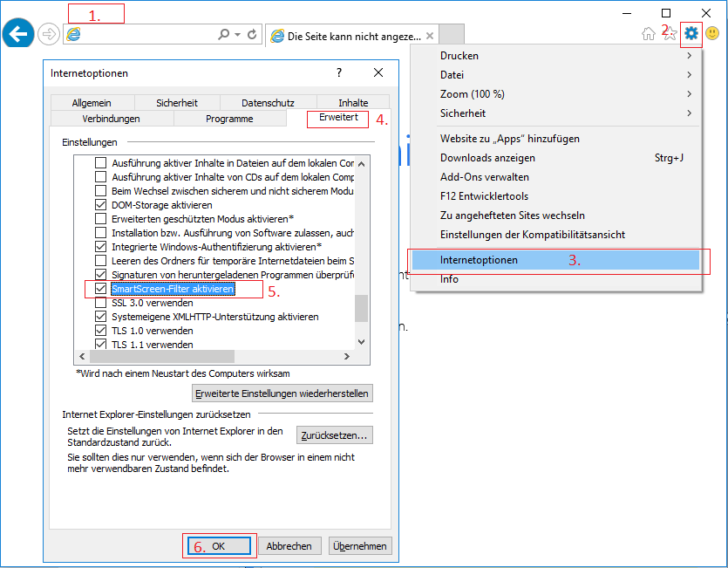Click settings list scroll-up arrow
Viewport: 728px width, 568px height.
point(362,164)
